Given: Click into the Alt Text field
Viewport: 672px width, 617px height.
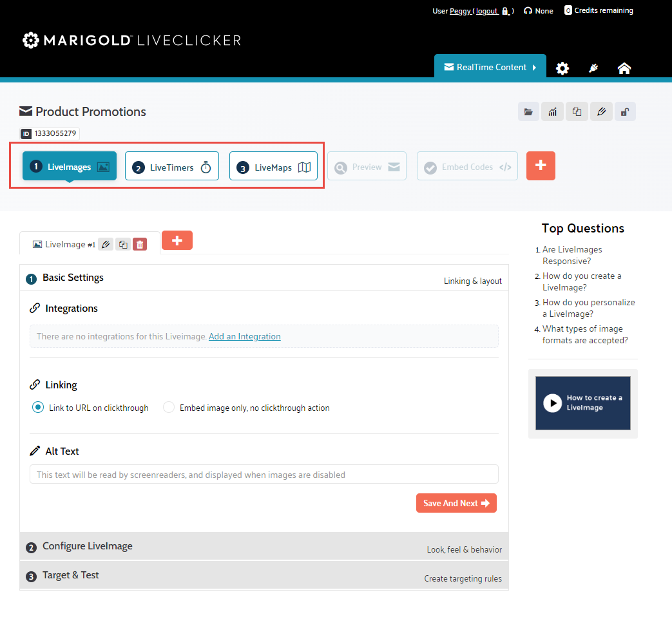Looking at the screenshot, I should 264,475.
